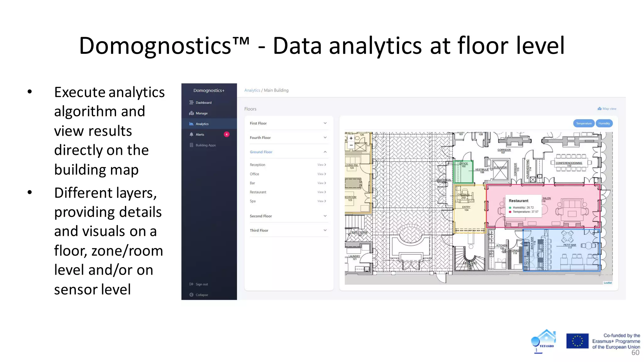Open Building Apps menu item
Image resolution: width=644 pixels, height=362 pixels.
pyautogui.click(x=206, y=145)
